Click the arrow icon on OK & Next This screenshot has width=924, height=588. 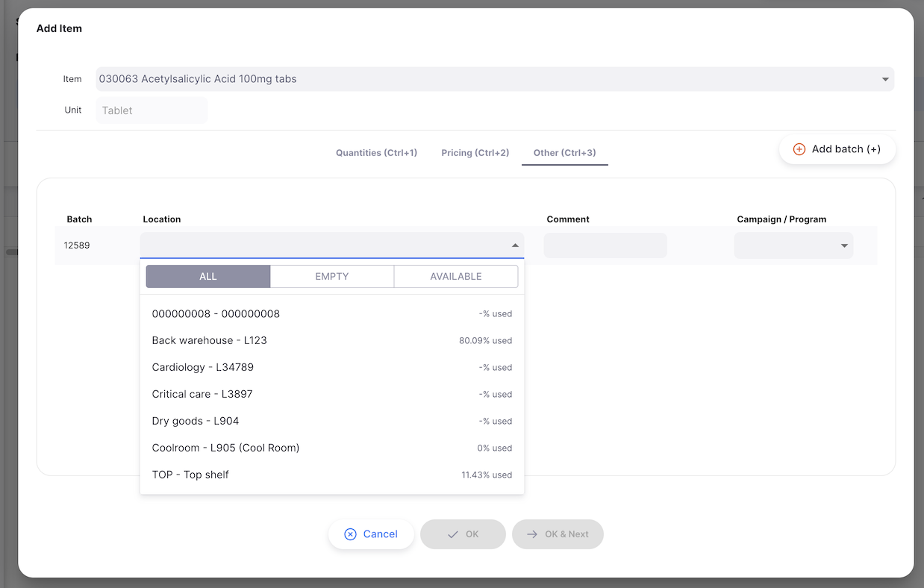(532, 534)
